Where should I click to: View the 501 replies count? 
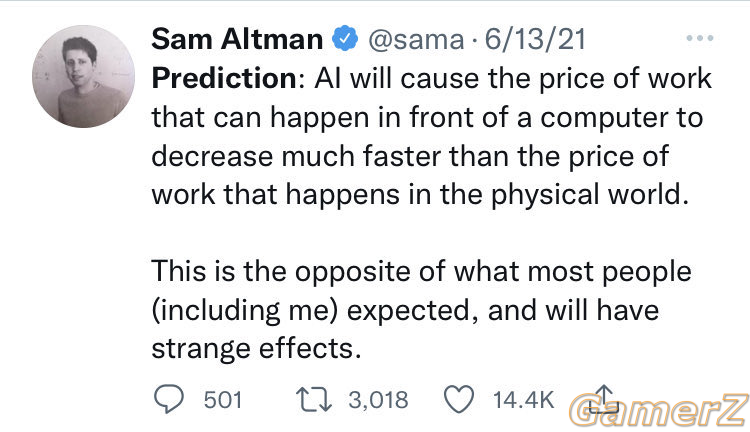[223, 400]
